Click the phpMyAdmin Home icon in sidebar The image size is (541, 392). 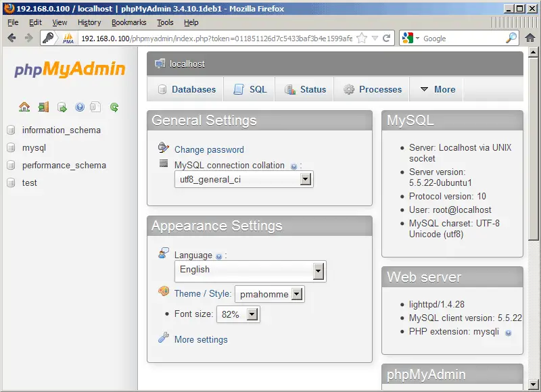(x=24, y=107)
